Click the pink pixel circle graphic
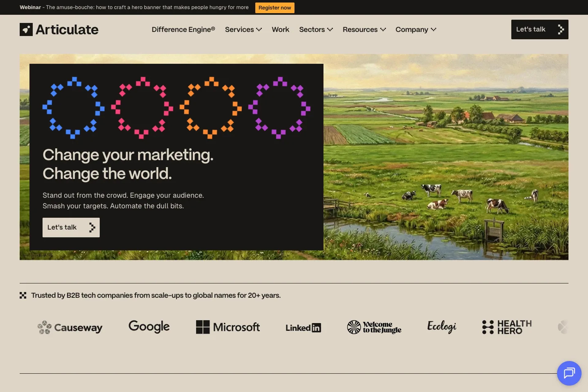588x392 pixels. tap(142, 108)
